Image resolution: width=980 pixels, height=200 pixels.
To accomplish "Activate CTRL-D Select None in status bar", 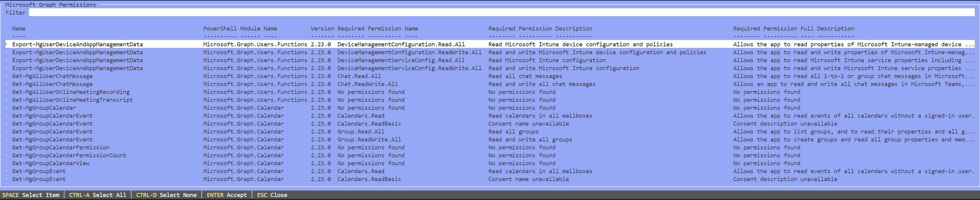I will pos(166,195).
